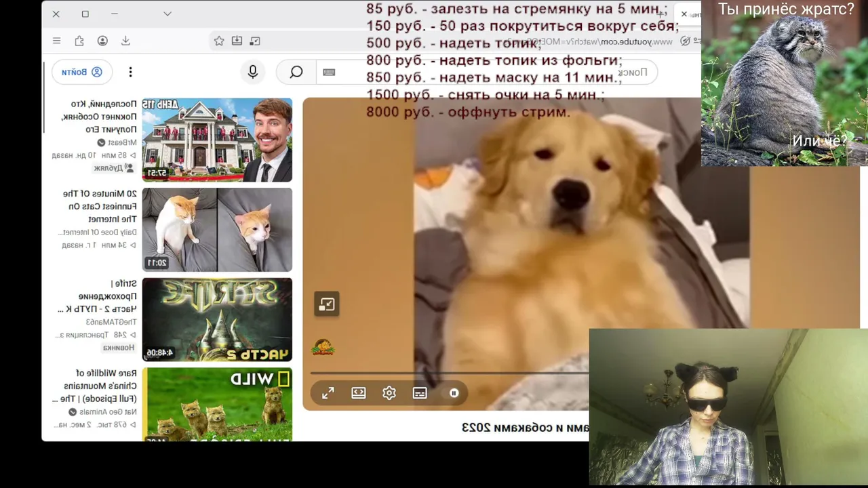The image size is (868, 488).
Task: Open the "Последний, Кто Покинет Особняк" video title
Action: tap(99, 117)
